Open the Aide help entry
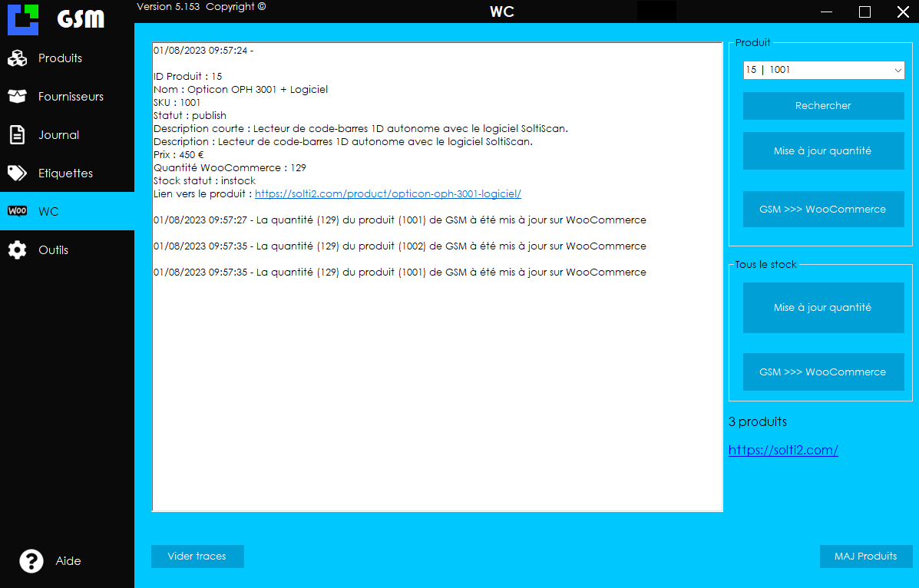This screenshot has height=588, width=919. pos(67,561)
